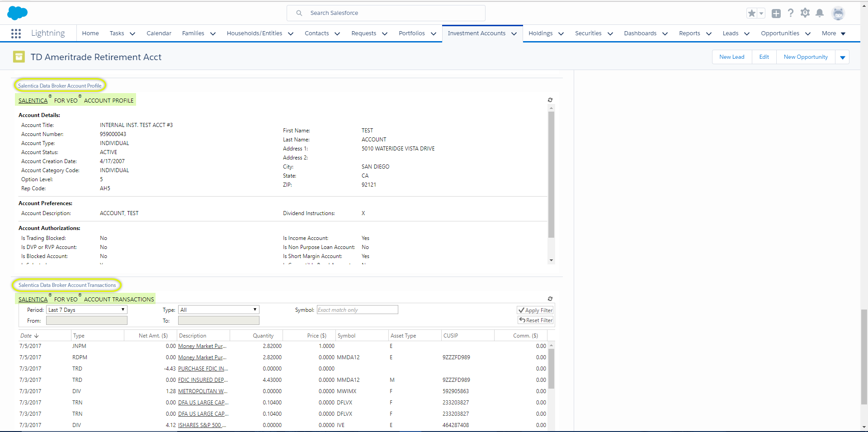The width and height of the screenshot is (868, 432).
Task: Sort by the Symbol column header
Action: point(346,336)
